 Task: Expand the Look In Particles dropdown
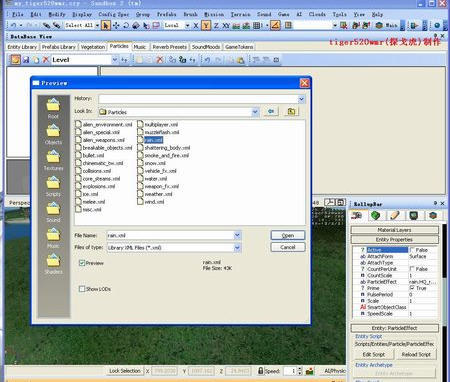255,112
